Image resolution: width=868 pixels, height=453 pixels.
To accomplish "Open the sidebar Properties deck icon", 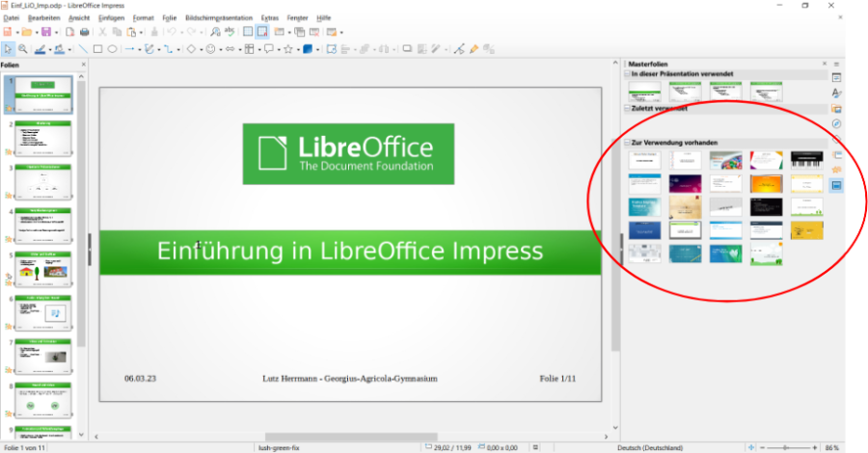I will coord(836,77).
